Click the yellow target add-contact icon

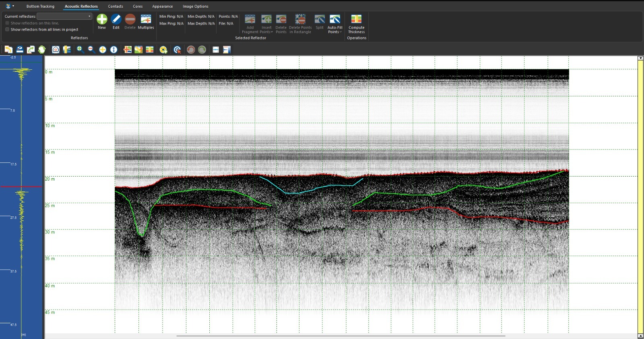pos(163,50)
